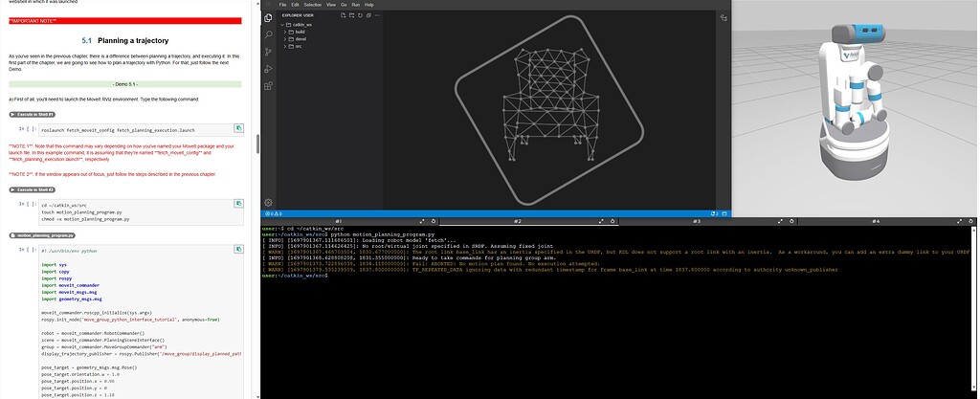Open the Edit menu

tap(295, 5)
